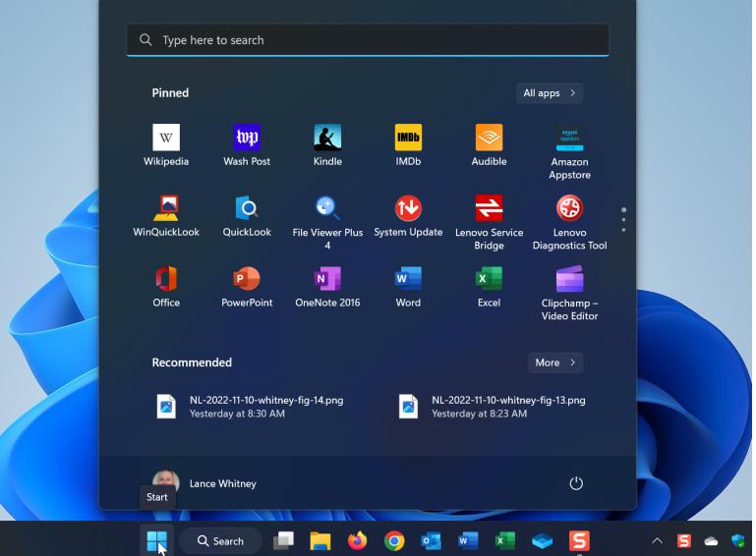Open OneDrive cloud tray icon
The width and height of the screenshot is (756, 556).
[x=711, y=541]
